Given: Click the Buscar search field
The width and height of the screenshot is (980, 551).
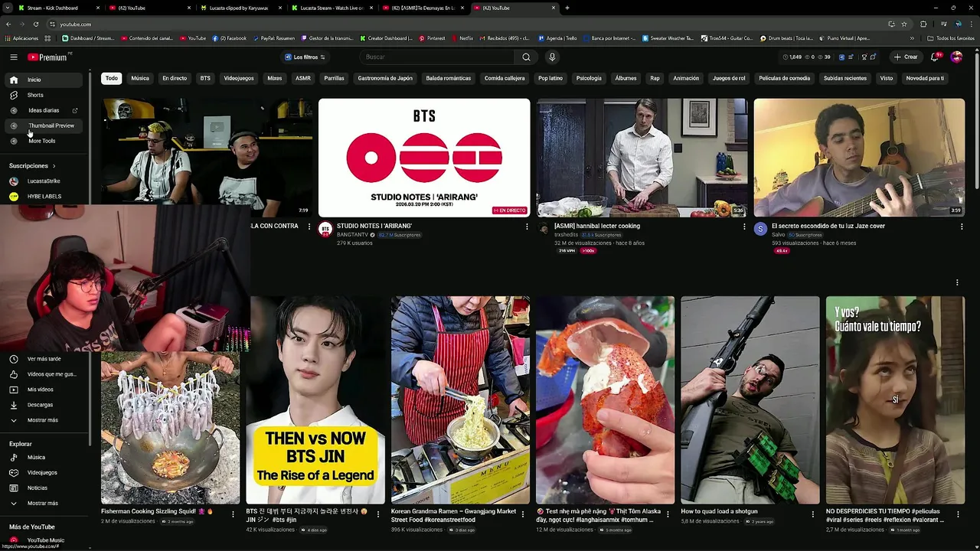Looking at the screenshot, I should click(x=437, y=57).
